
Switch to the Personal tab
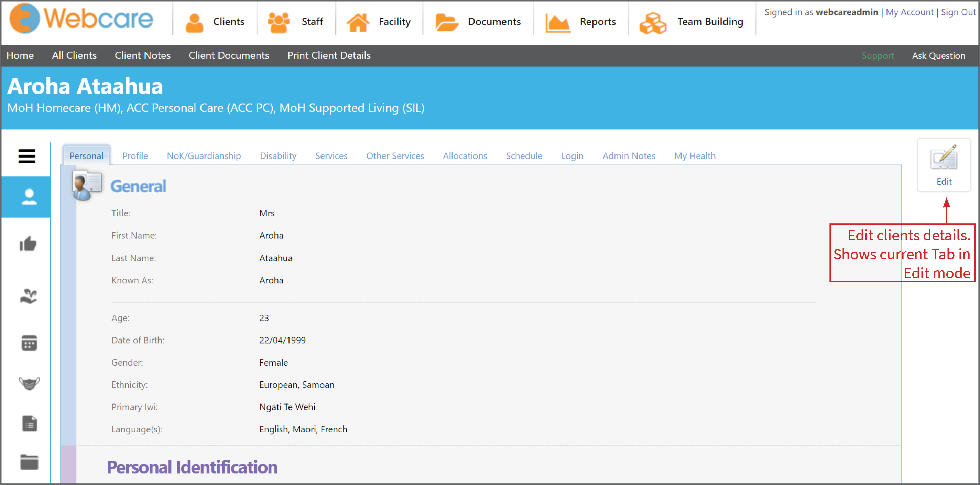click(86, 156)
